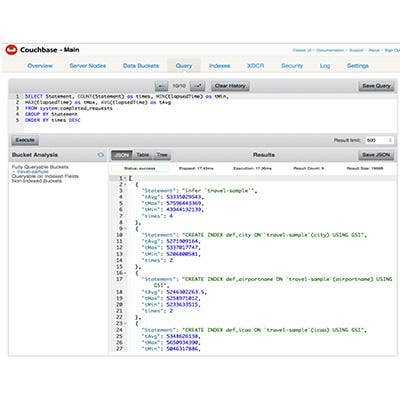The image size is (400, 400).
Task: Run the query with Execute
Action: click(25, 140)
